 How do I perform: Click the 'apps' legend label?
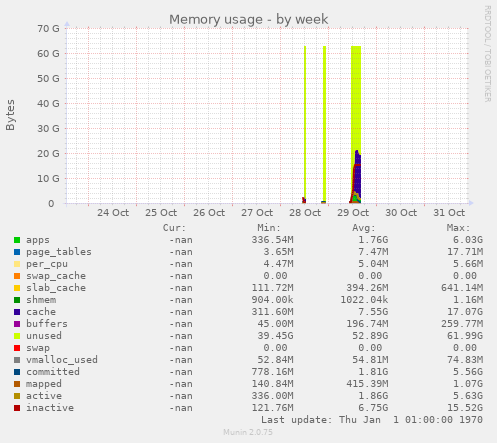tap(38, 240)
